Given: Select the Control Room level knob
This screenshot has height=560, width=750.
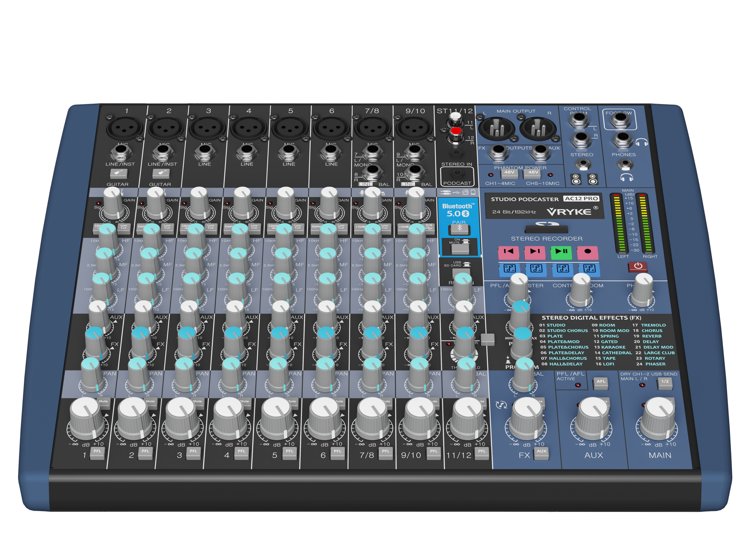Looking at the screenshot, I should 580,290.
